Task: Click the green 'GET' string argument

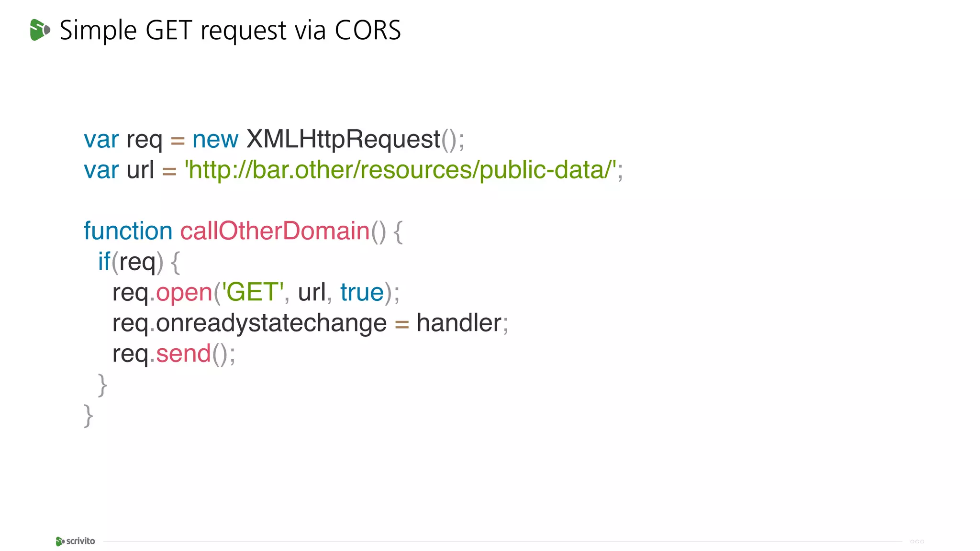Action: (253, 292)
